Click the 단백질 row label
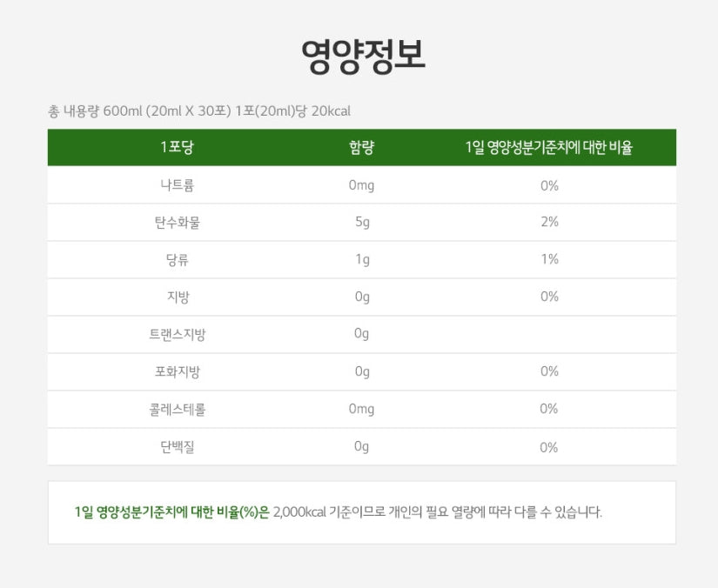Viewport: 718px width, 588px height. (177, 447)
